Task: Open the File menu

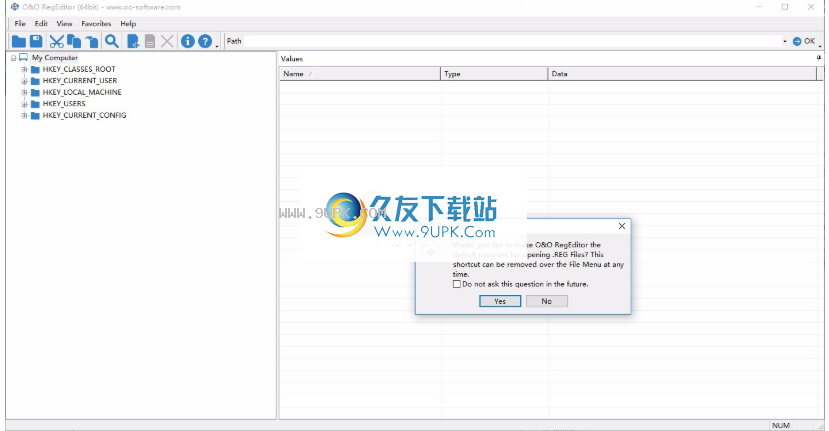Action: click(20, 24)
